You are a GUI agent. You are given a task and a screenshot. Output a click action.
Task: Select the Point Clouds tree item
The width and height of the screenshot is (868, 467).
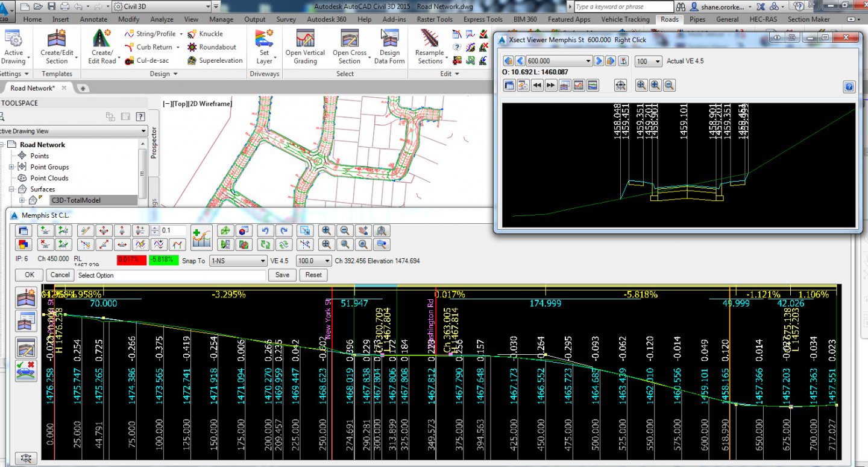click(x=49, y=178)
